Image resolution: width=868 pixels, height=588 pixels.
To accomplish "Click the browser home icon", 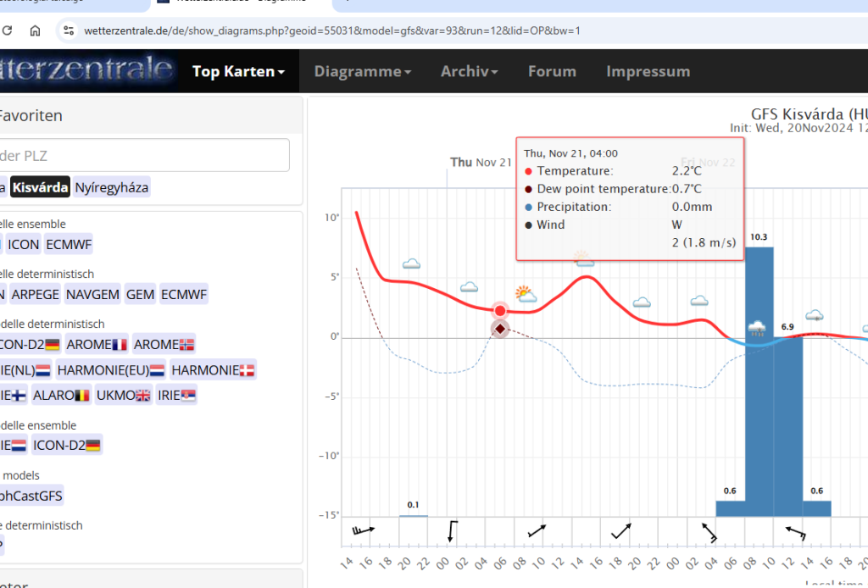I will click(35, 31).
